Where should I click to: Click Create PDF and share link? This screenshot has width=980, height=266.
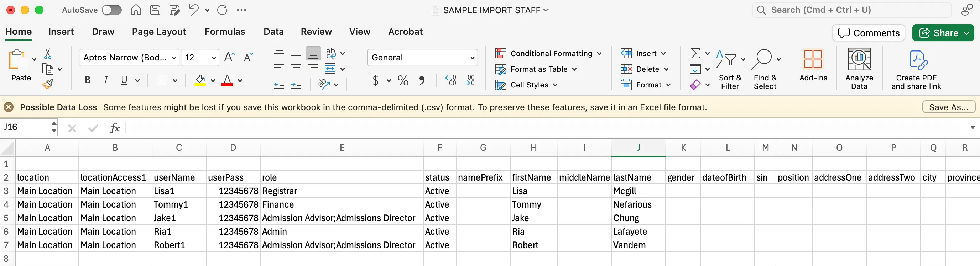[x=916, y=70]
